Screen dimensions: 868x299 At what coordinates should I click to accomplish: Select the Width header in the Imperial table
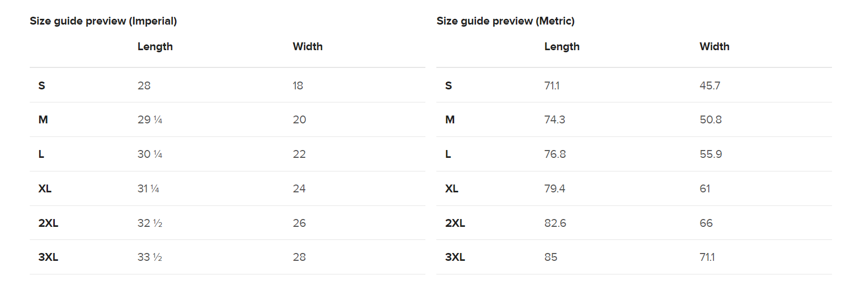click(307, 47)
